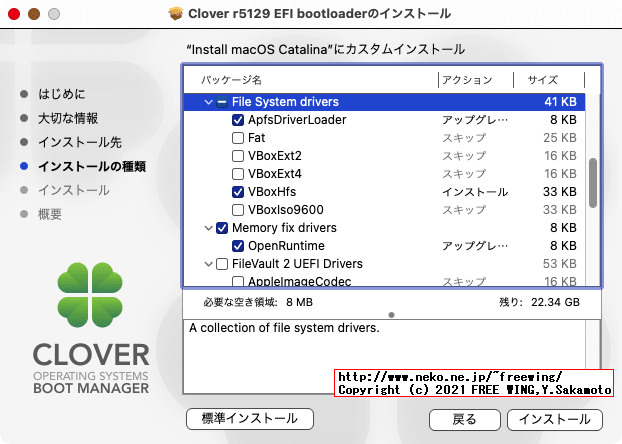The height and width of the screenshot is (444, 622).
Task: Click the split divider handle dot below the list
Action: pos(392,315)
